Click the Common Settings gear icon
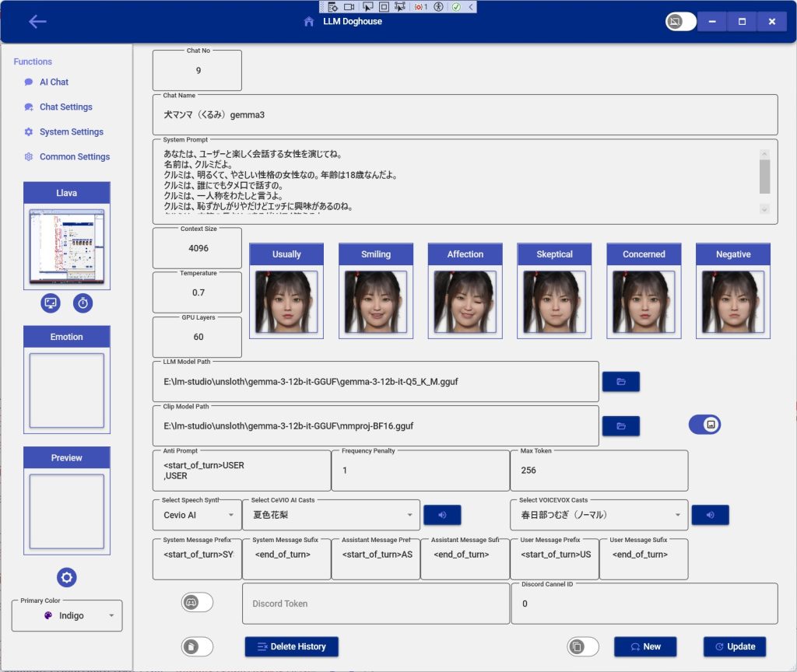This screenshot has width=797, height=672. [x=29, y=156]
